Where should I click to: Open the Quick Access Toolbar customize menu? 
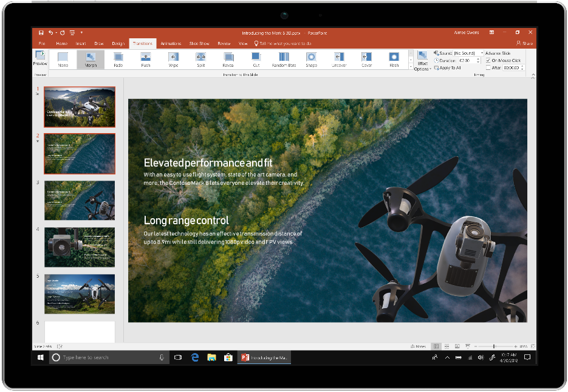[82, 32]
